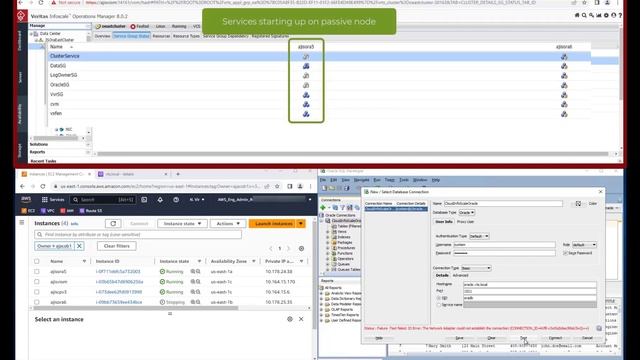The image size is (640, 360).
Task: Open the Actions dropdown
Action: (228, 224)
